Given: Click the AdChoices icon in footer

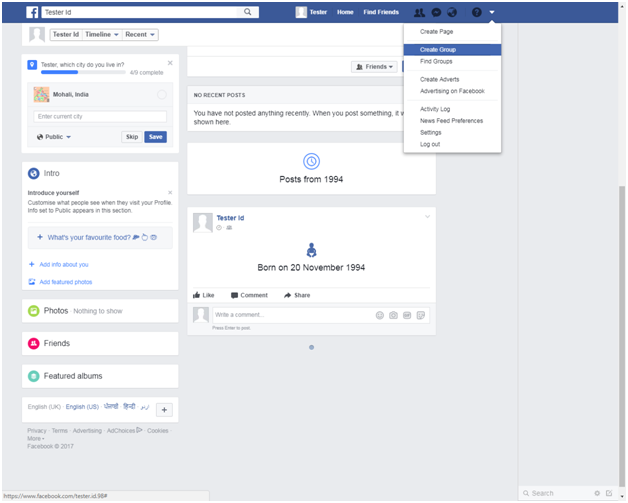Looking at the screenshot, I should click(139, 430).
